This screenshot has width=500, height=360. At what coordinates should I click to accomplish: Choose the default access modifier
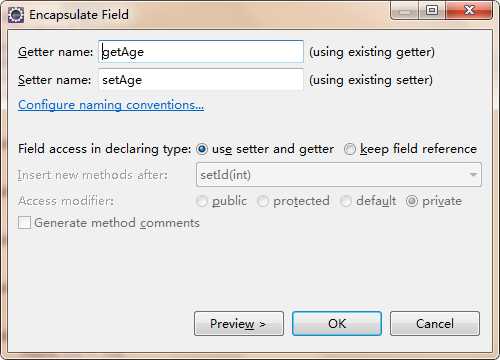[x=346, y=201]
